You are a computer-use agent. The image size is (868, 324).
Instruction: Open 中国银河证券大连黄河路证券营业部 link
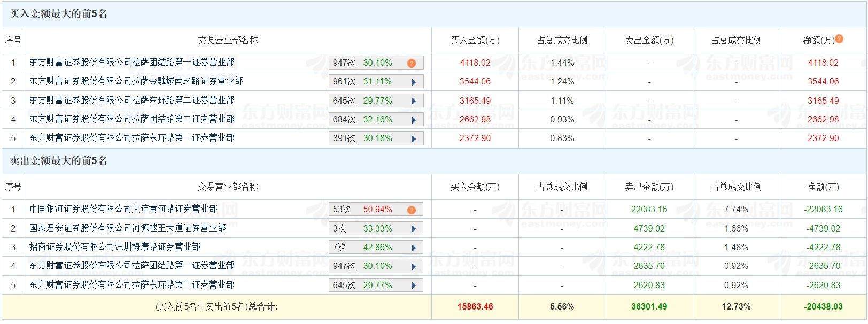point(123,209)
